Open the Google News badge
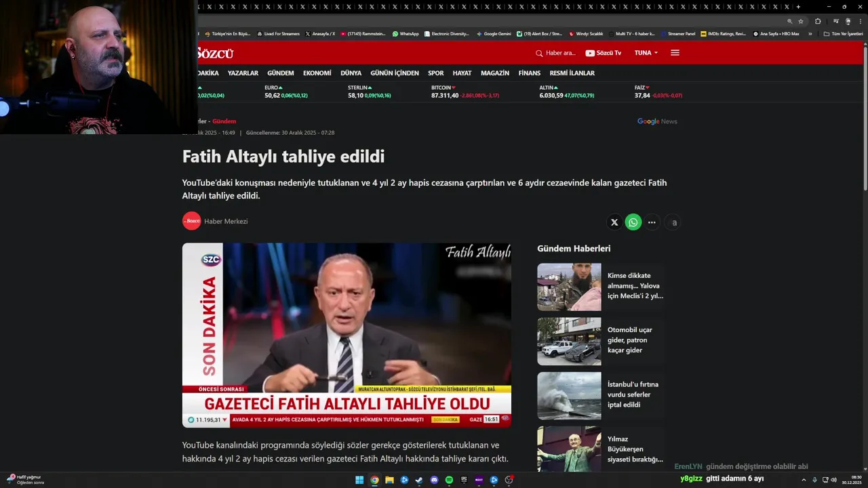Screen dimensions: 868x488 point(657,121)
